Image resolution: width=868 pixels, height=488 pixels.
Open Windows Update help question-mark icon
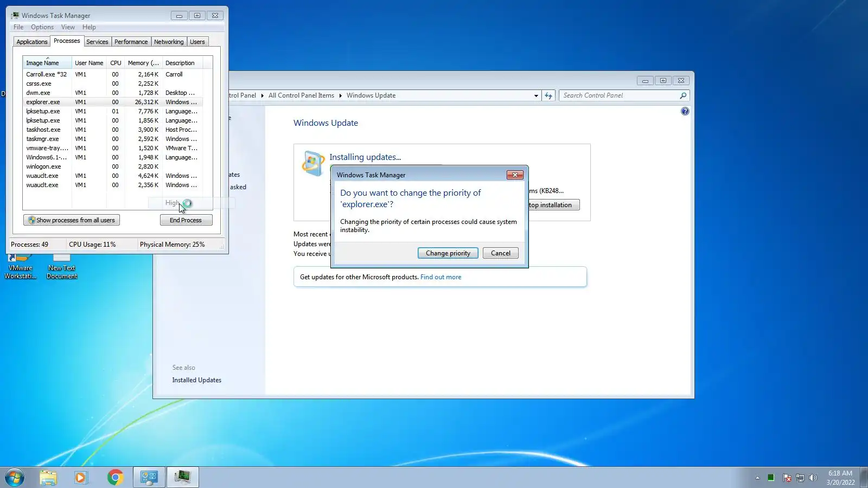pos(685,111)
